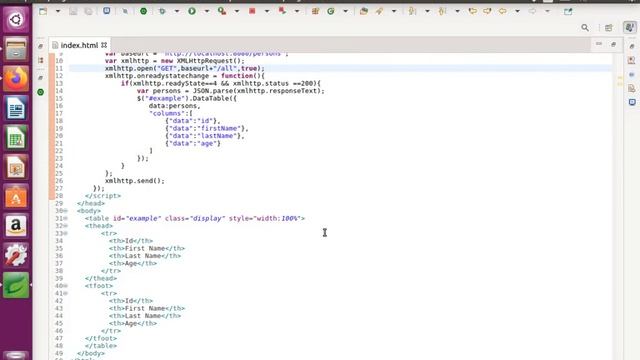The width and height of the screenshot is (640, 360).
Task: Open LibreOffice Calc from the dock
Action: coord(16,138)
